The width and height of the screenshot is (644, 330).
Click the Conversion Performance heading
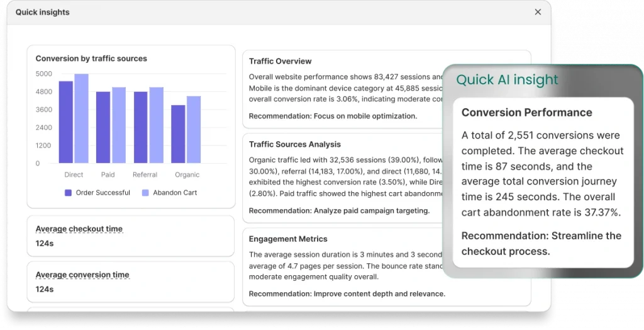pos(526,113)
